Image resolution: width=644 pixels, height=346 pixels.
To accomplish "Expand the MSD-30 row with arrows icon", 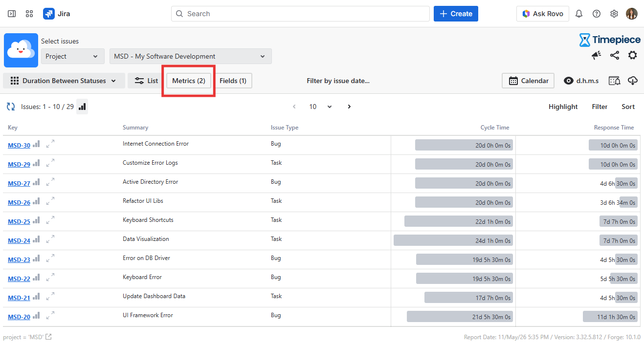I will pyautogui.click(x=50, y=144).
